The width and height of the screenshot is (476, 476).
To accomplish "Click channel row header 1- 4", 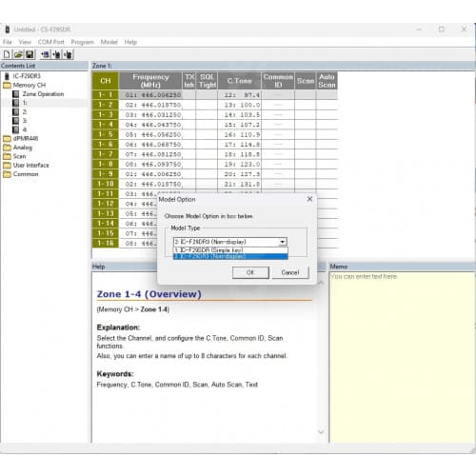I will pyautogui.click(x=106, y=125).
